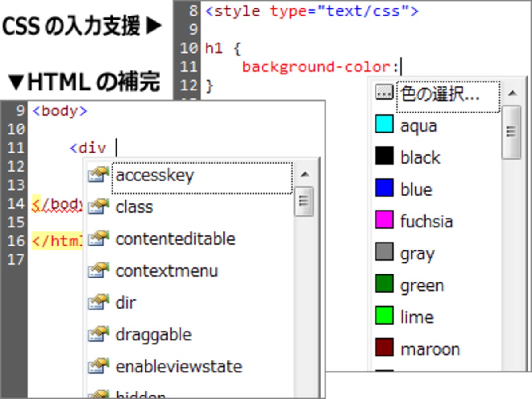Click scroll-up arrow of the color list
Viewport: 532px width, 399px height.
pos(512,93)
